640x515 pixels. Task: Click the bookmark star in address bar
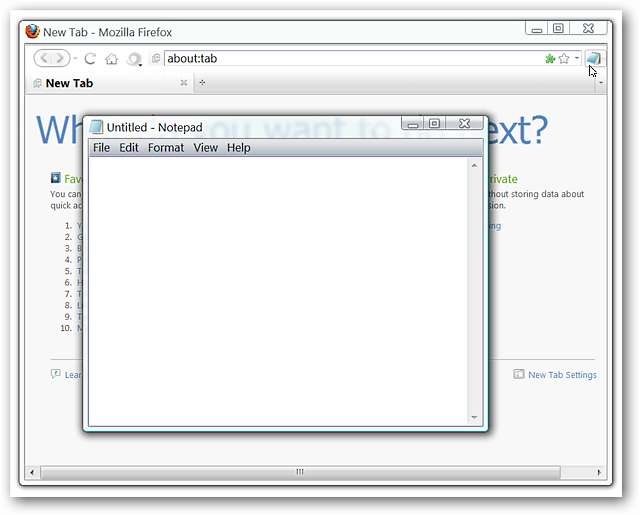point(564,59)
